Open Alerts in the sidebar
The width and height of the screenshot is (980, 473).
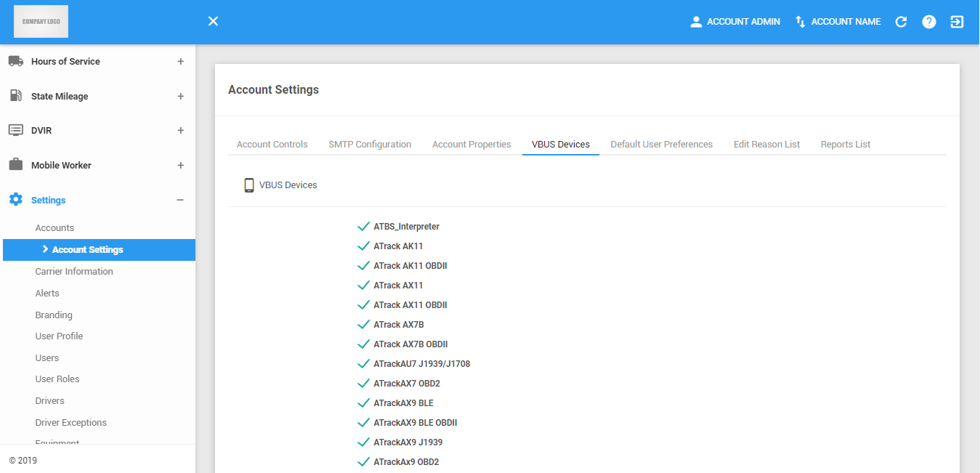(47, 294)
